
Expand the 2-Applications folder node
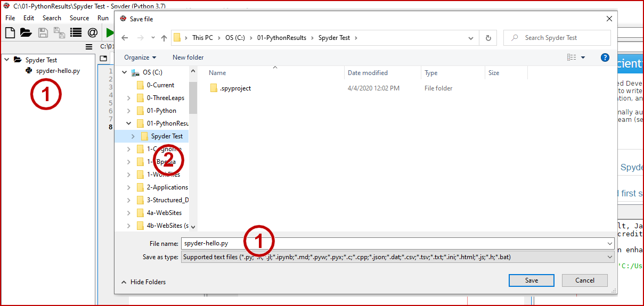(128, 187)
